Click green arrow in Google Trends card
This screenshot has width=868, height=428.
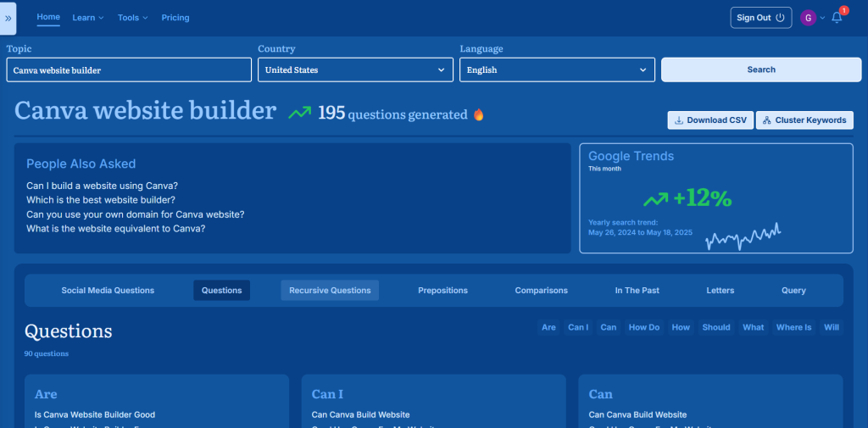[656, 199]
